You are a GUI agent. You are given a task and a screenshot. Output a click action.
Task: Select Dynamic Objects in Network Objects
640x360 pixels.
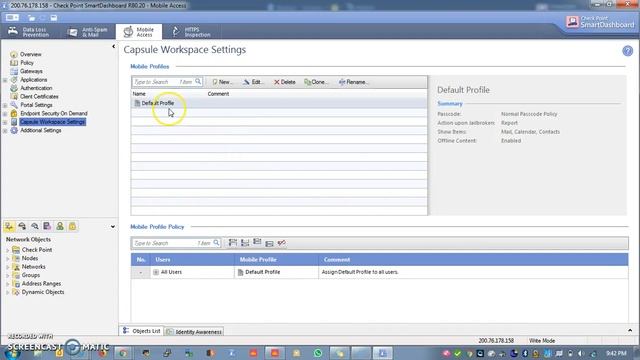click(x=43, y=292)
